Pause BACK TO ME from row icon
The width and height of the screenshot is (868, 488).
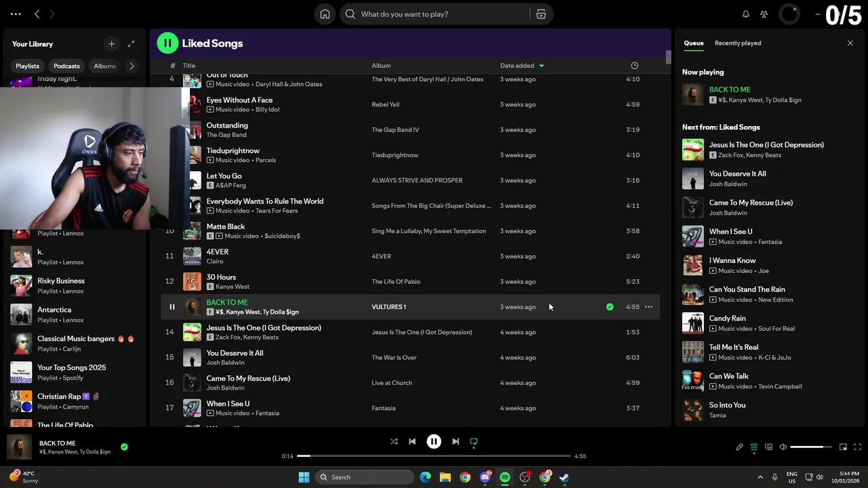pos(172,307)
